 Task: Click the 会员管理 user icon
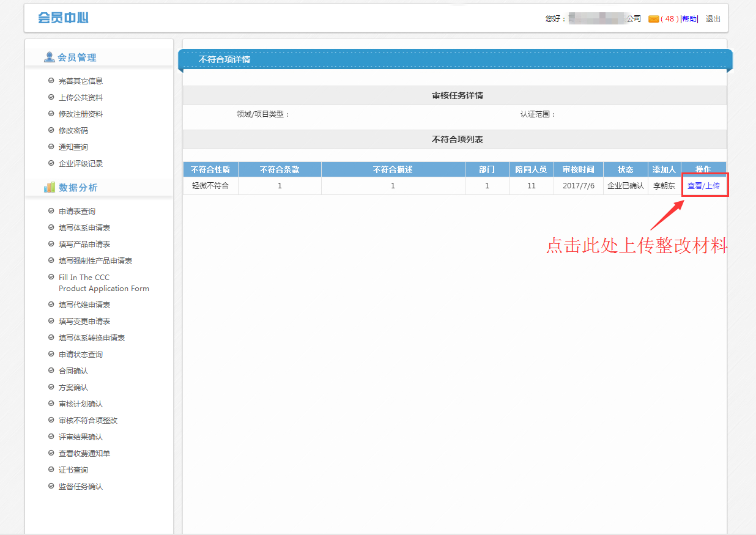click(50, 57)
